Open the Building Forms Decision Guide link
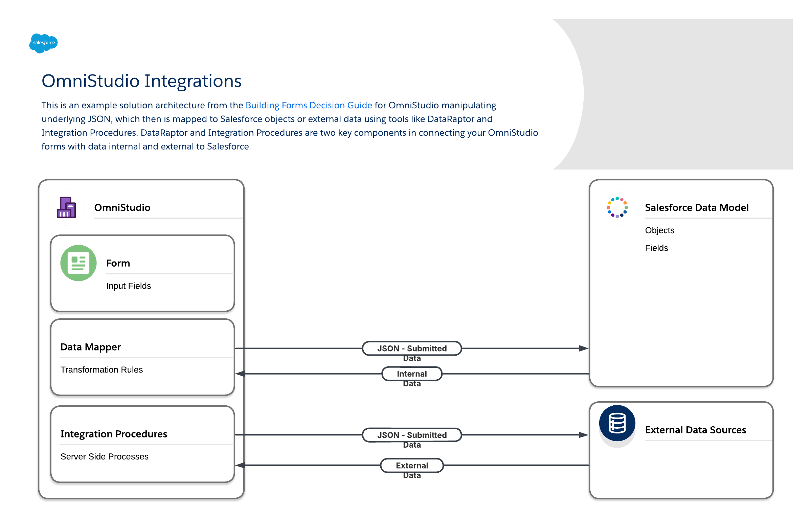Viewport: 812px width, 518px height. pos(309,105)
